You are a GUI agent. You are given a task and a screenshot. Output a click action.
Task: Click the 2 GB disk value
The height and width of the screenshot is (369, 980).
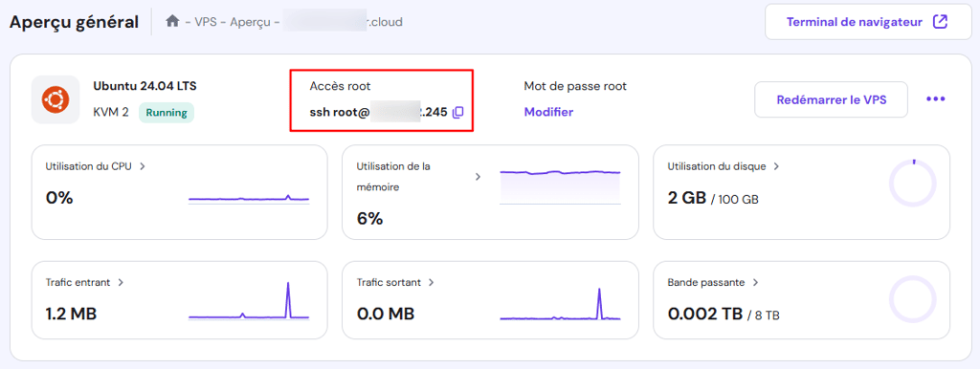point(687,198)
